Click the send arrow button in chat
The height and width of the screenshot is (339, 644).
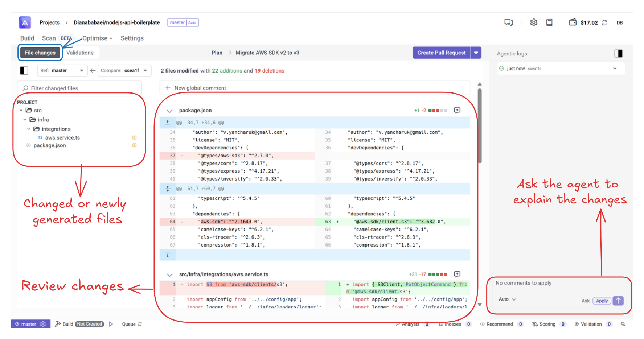coord(618,301)
